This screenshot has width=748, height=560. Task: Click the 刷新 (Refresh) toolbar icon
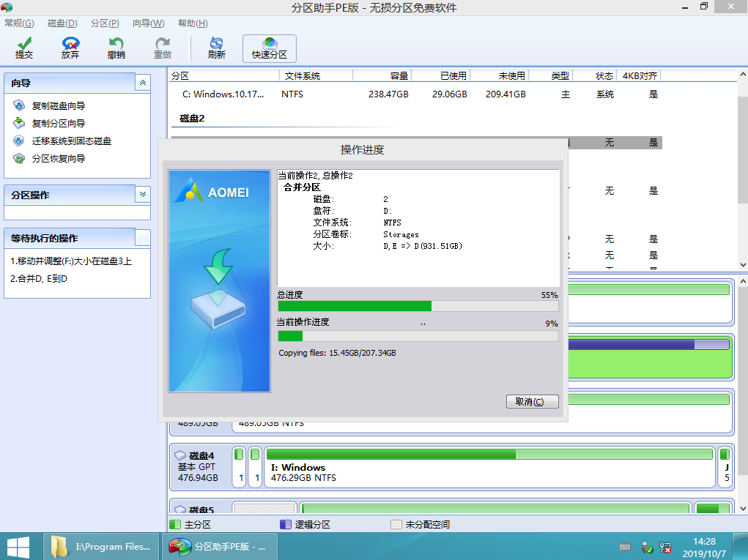tap(216, 48)
